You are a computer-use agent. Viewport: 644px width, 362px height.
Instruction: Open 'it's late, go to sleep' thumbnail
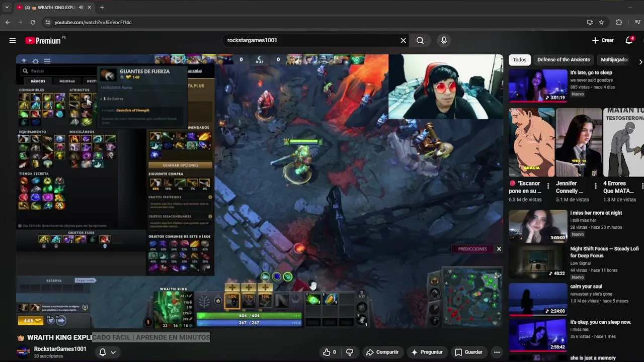pos(538,85)
